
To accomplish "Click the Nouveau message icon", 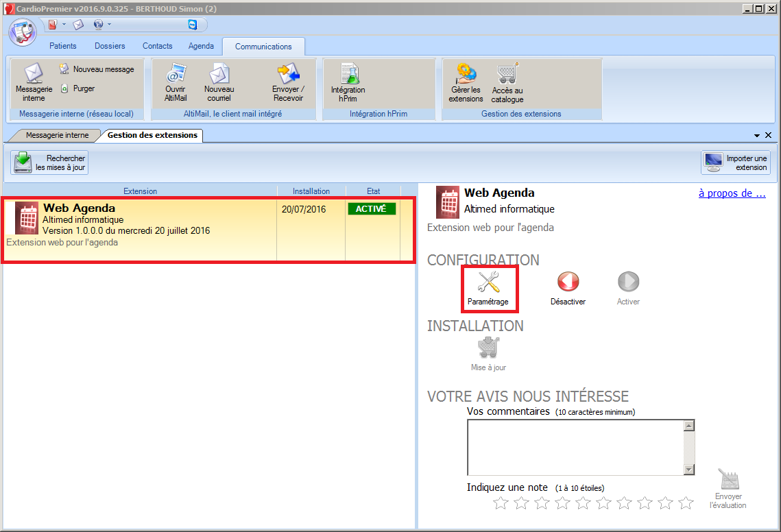I will [x=64, y=69].
